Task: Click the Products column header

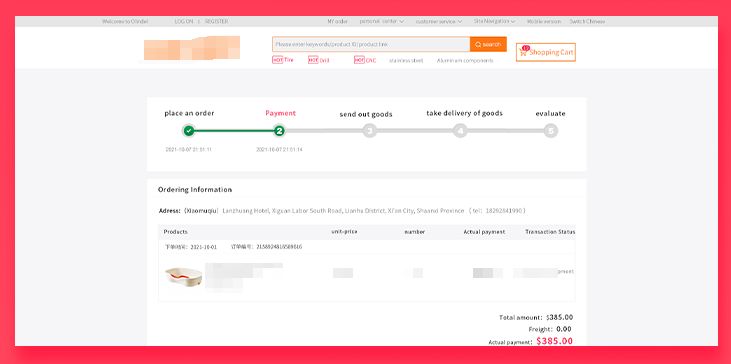Action: point(176,232)
